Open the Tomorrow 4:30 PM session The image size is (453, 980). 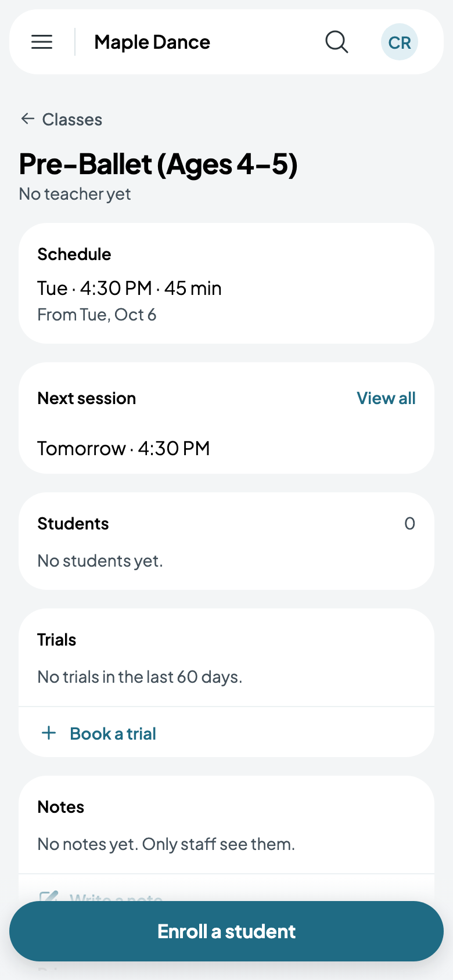click(124, 448)
